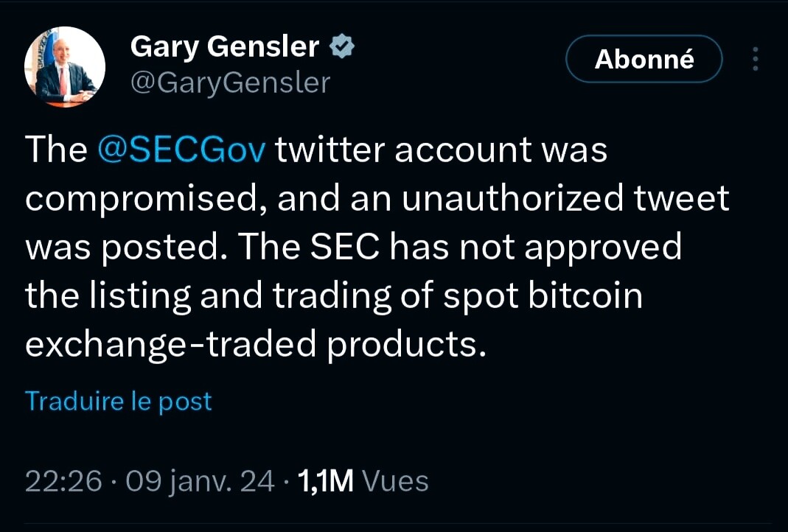This screenshot has width=788, height=532.
Task: Click the 22:26 post time
Action: 63,481
